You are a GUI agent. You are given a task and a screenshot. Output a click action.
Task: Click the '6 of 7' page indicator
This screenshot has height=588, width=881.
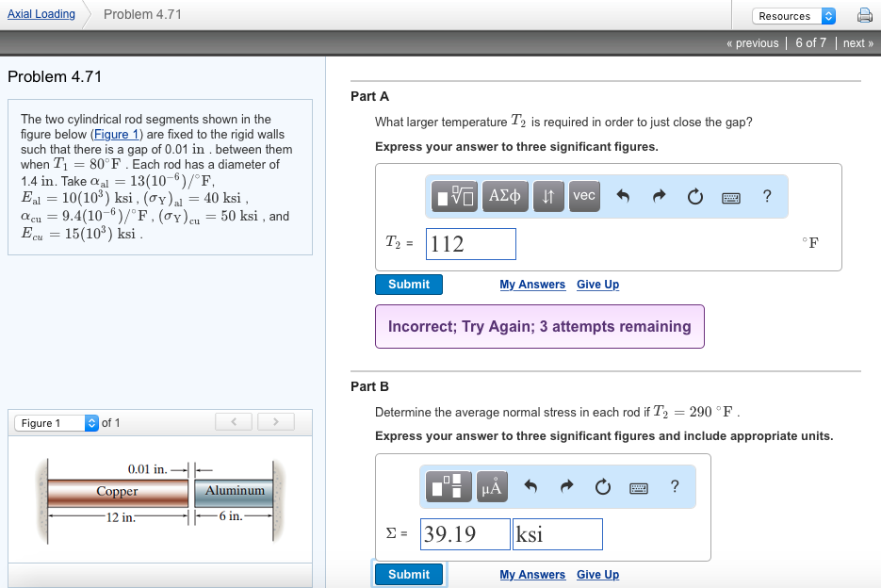pyautogui.click(x=810, y=42)
